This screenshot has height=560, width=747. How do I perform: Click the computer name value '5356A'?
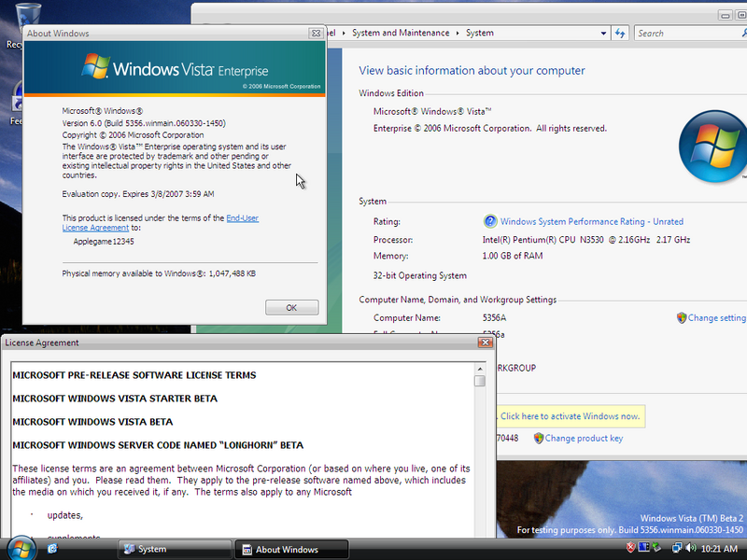(x=494, y=317)
